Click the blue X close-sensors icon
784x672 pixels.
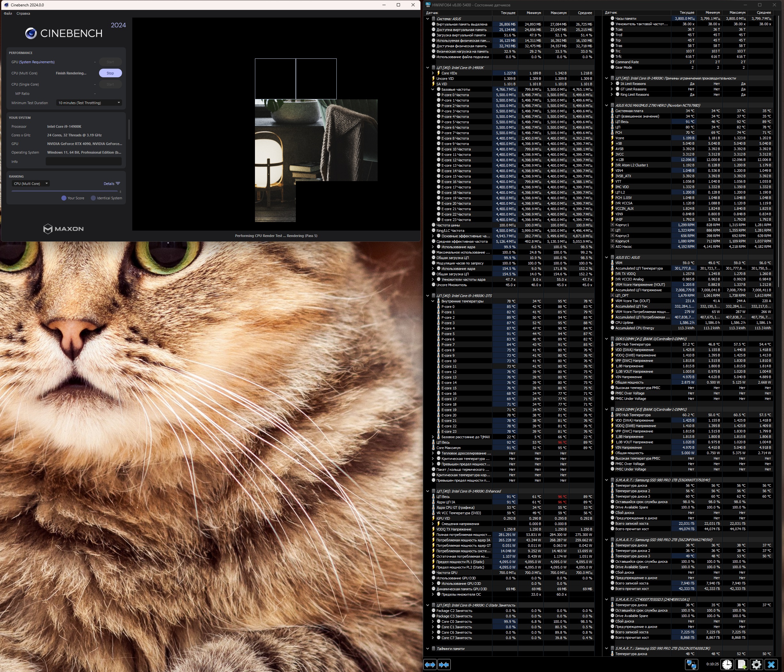(771, 664)
